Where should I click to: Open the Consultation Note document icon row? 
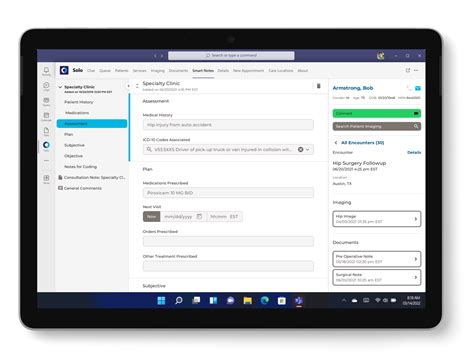point(92,178)
